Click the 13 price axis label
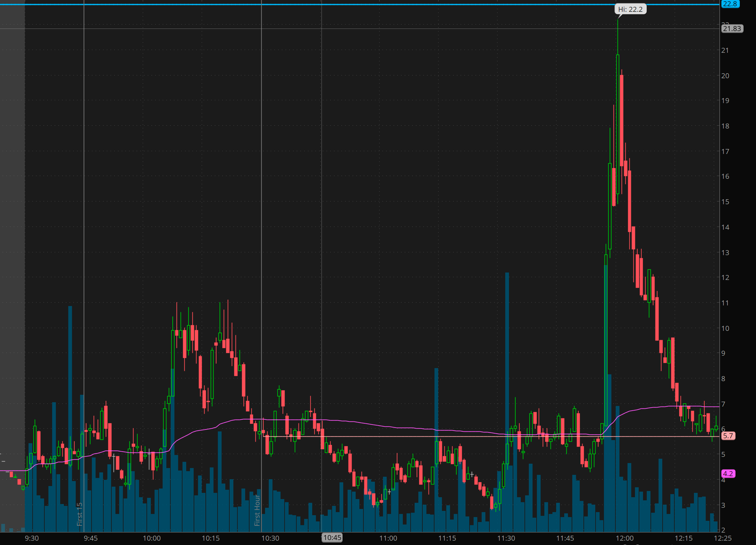756x545 pixels. (x=725, y=252)
